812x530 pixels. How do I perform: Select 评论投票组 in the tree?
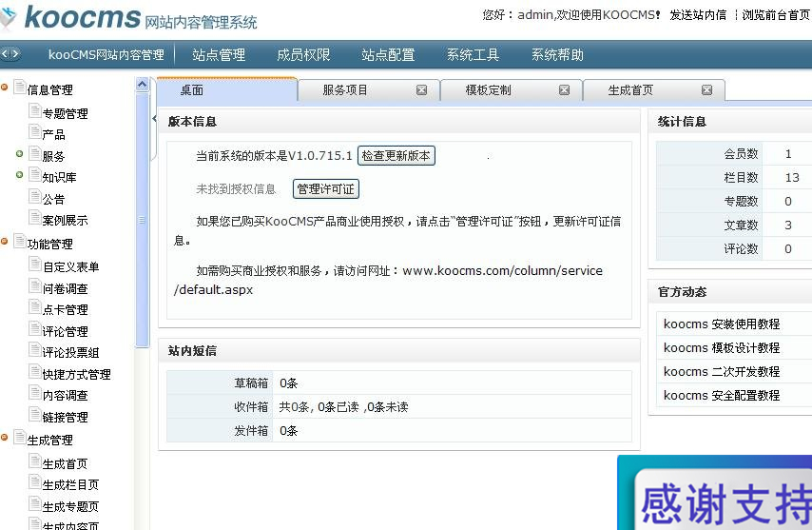pos(71,353)
